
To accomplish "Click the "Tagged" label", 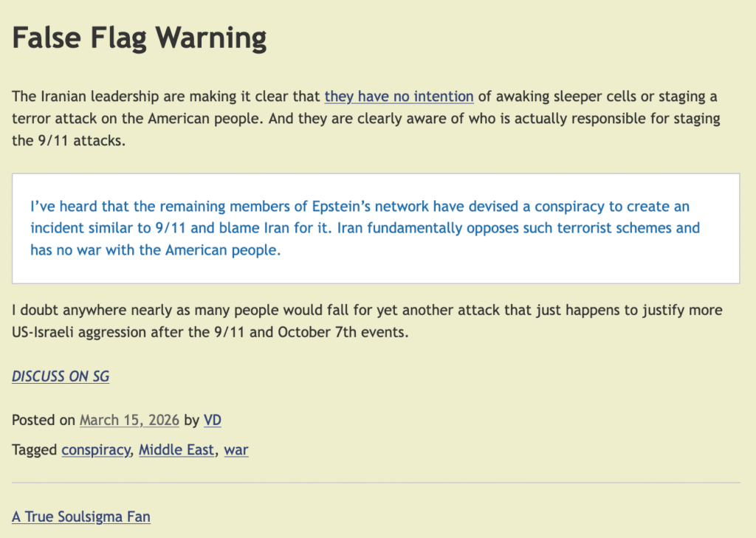I will [x=35, y=449].
